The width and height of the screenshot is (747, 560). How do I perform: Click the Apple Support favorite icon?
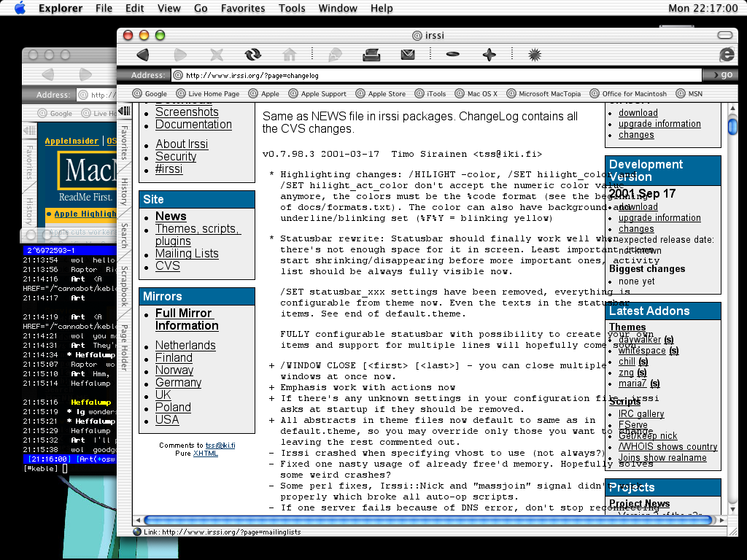293,93
